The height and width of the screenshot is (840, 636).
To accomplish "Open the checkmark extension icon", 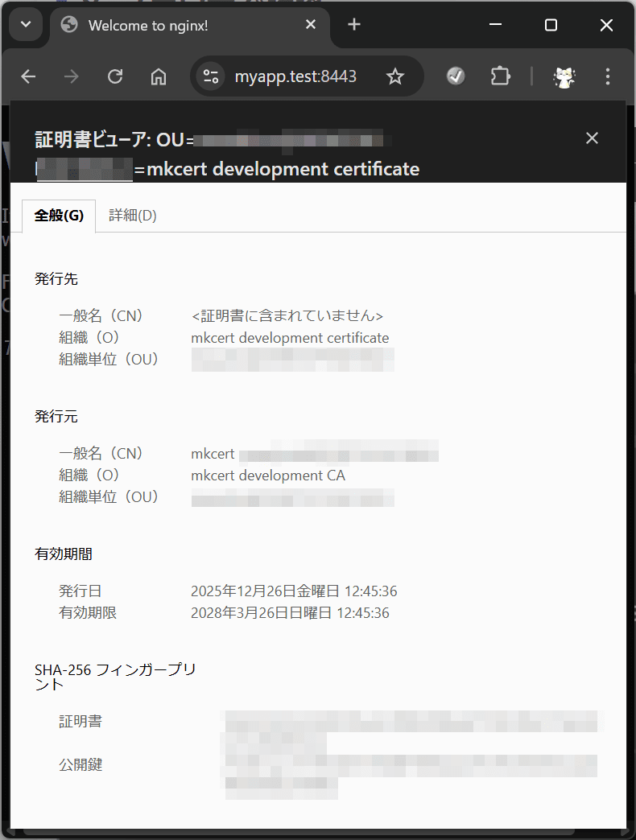I will (456, 76).
